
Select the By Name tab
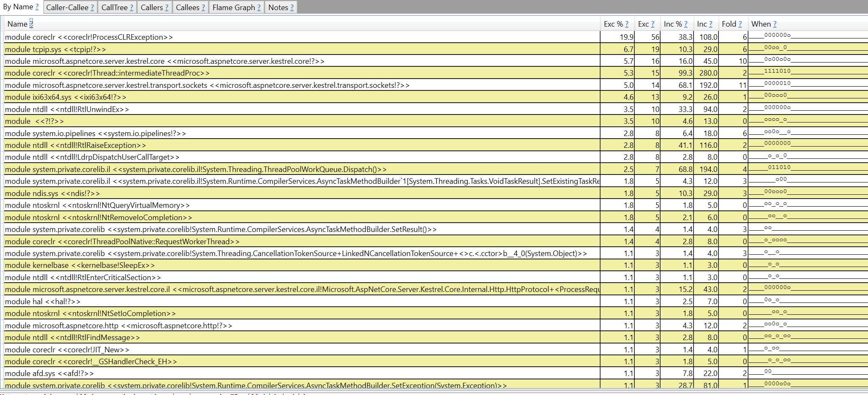pyautogui.click(x=17, y=7)
